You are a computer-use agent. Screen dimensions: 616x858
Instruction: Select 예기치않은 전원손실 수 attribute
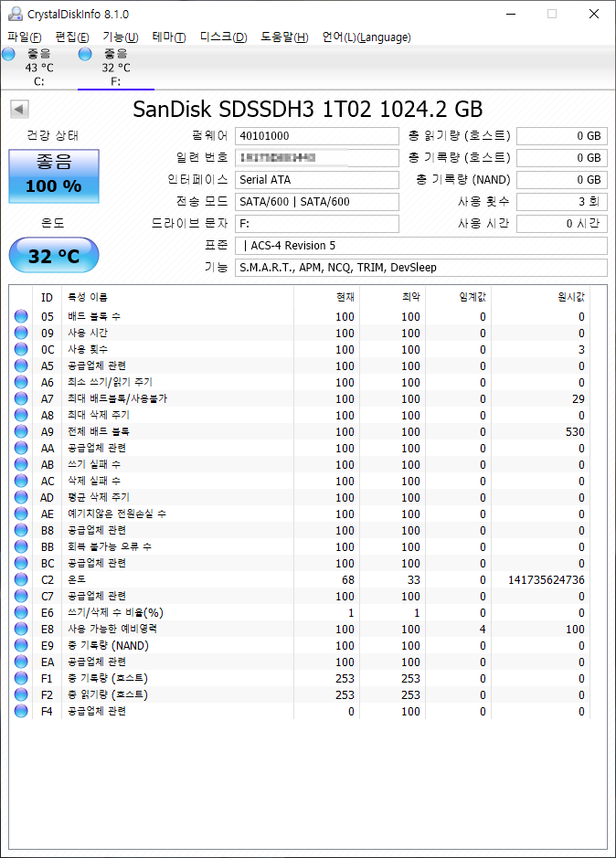tap(117, 514)
